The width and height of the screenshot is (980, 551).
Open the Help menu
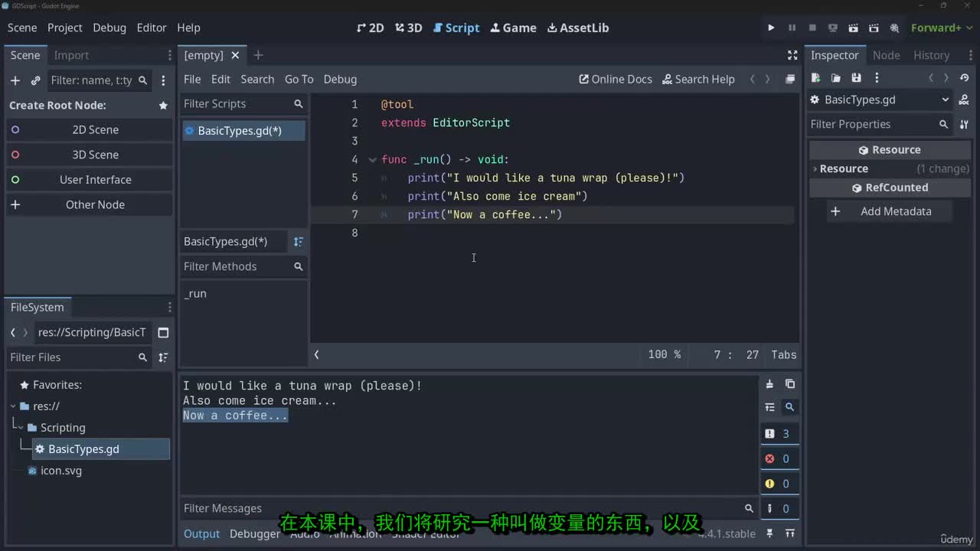pyautogui.click(x=188, y=28)
